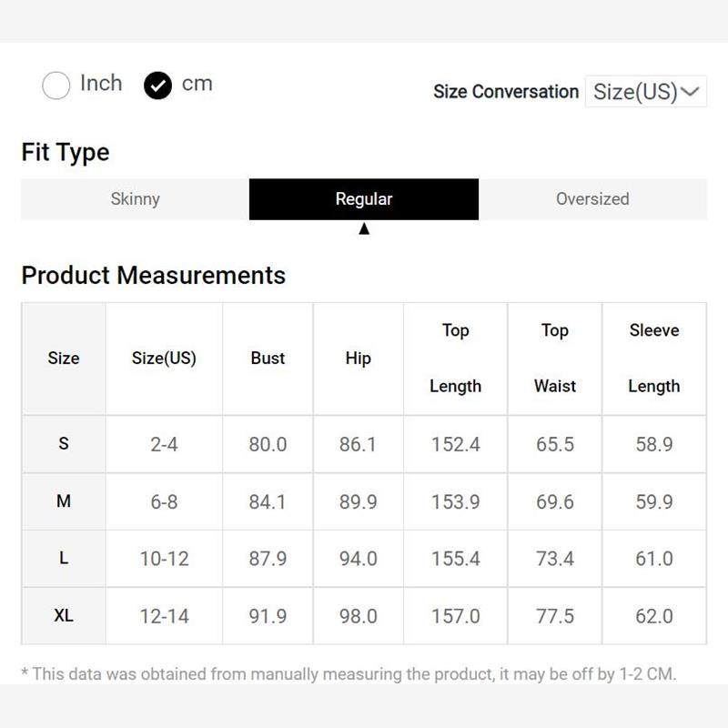The width and height of the screenshot is (728, 728).
Task: Click the Hip column header
Action: [358, 359]
